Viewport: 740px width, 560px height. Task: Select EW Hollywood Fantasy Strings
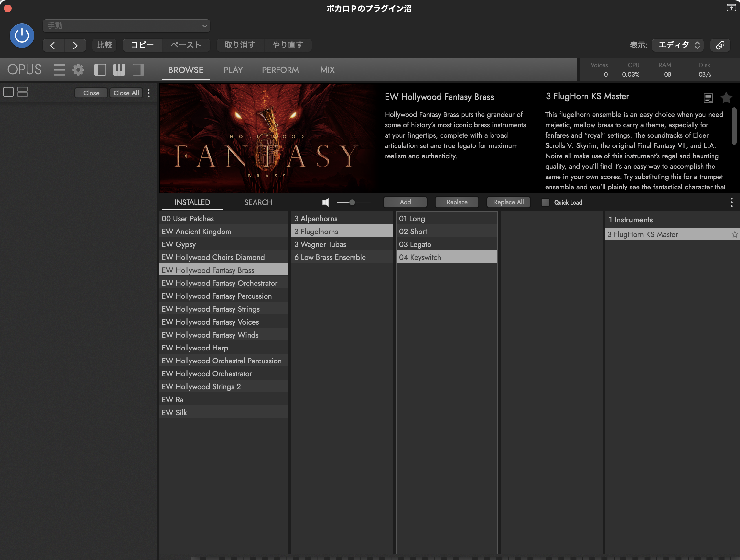[x=224, y=309]
